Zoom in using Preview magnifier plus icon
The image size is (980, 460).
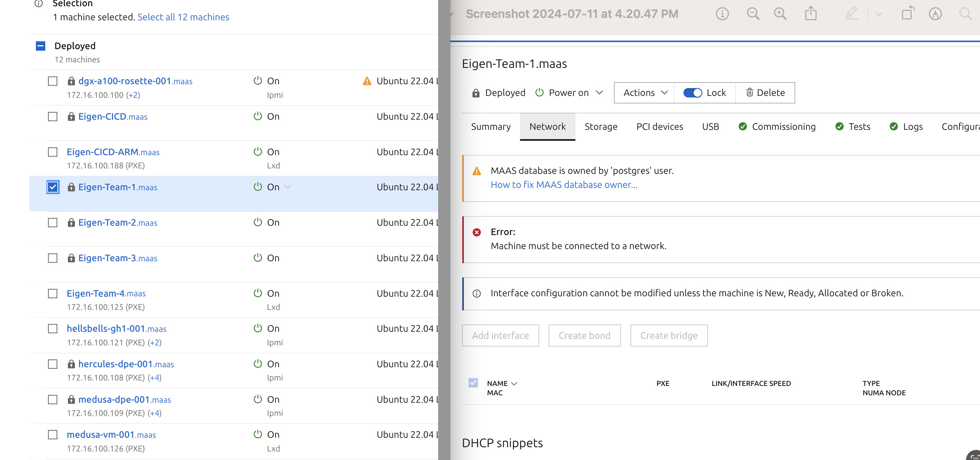pos(780,14)
